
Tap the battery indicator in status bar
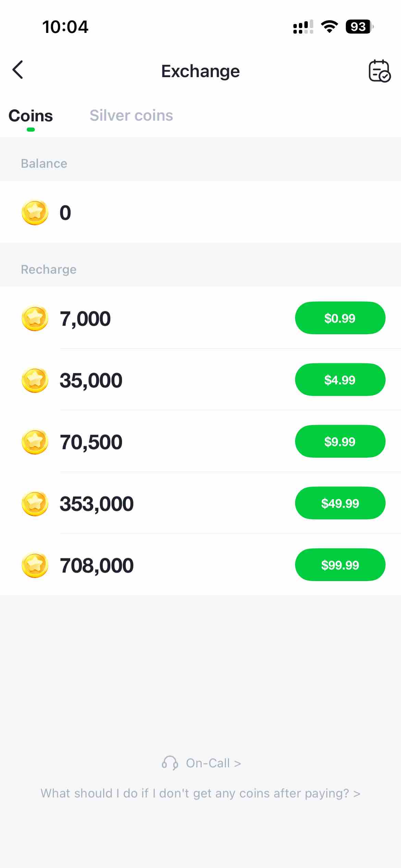pos(359,27)
